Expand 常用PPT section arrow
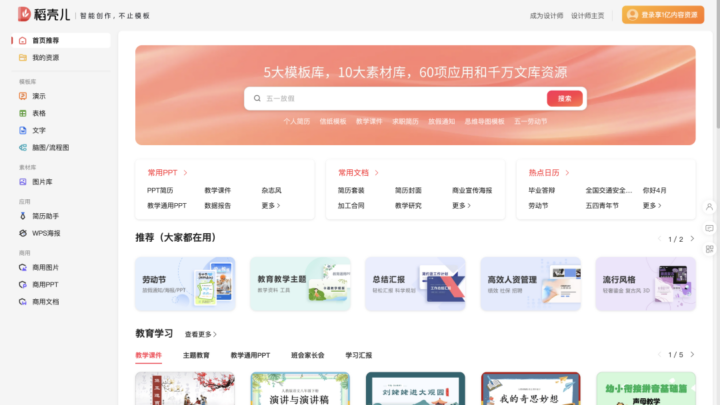The height and width of the screenshot is (405, 720). (186, 173)
